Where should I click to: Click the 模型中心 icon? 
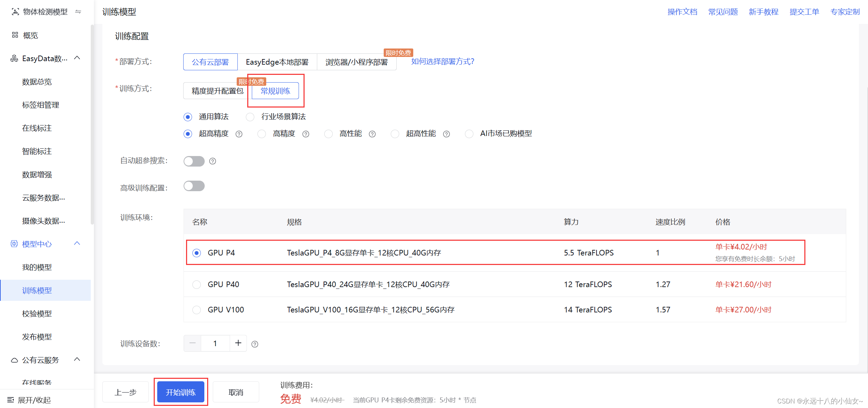[14, 244]
